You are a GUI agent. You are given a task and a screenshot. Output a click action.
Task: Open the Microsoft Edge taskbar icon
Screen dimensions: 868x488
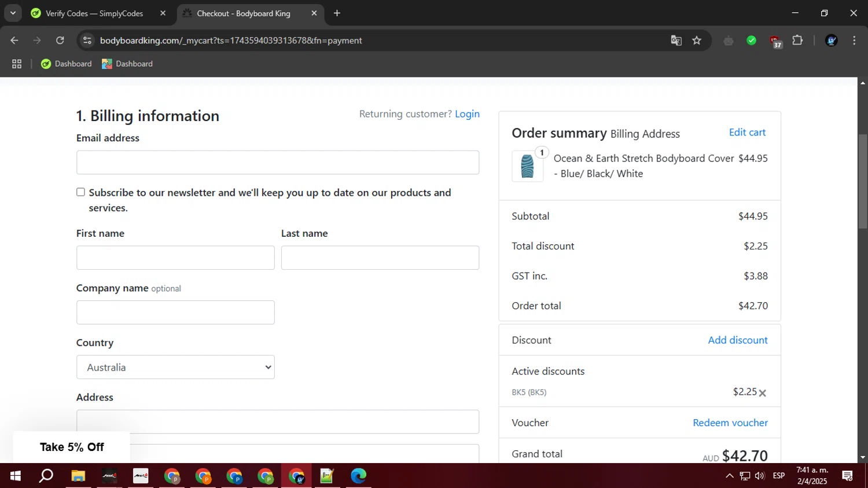[358, 476]
